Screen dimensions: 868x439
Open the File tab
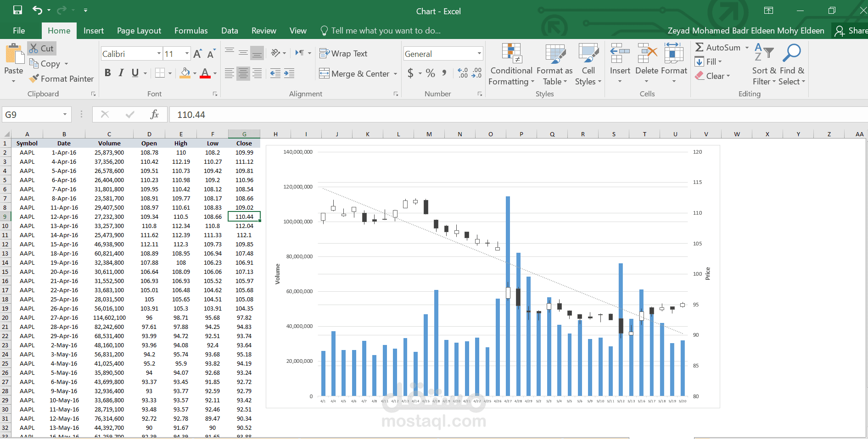[19, 31]
